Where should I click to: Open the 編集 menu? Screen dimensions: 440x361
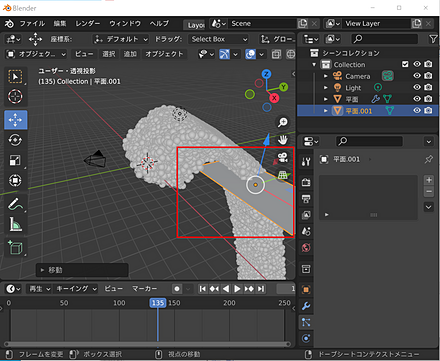[x=60, y=24]
